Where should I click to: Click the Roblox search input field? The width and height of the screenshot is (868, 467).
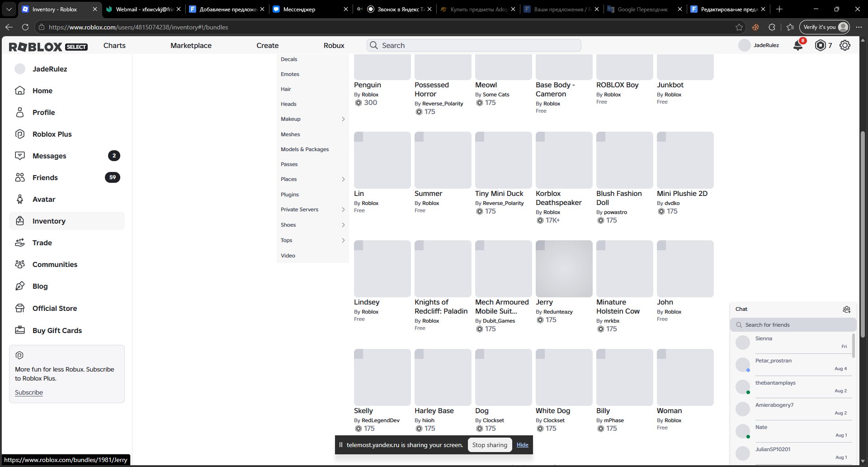point(474,45)
